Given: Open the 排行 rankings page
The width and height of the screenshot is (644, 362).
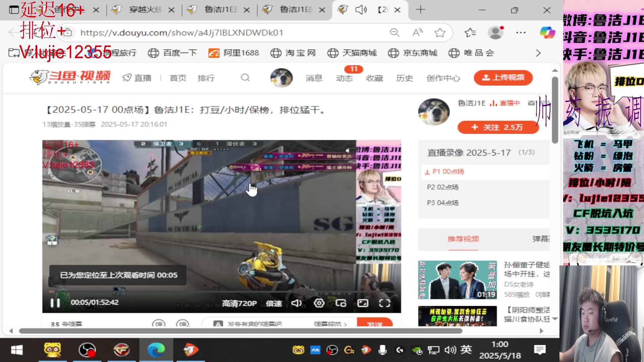Looking at the screenshot, I should pos(206,78).
